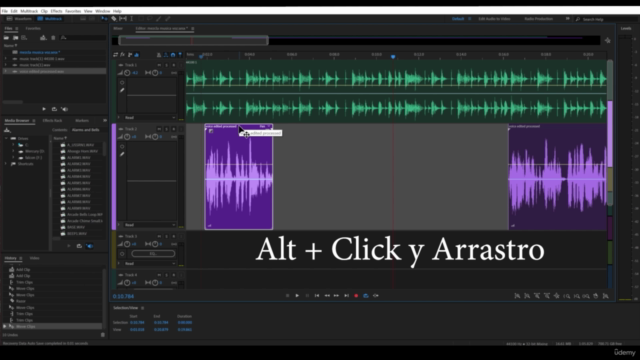Show the Inputs/Outputs section in the editor
The height and width of the screenshot is (360, 640).
(x=116, y=55)
